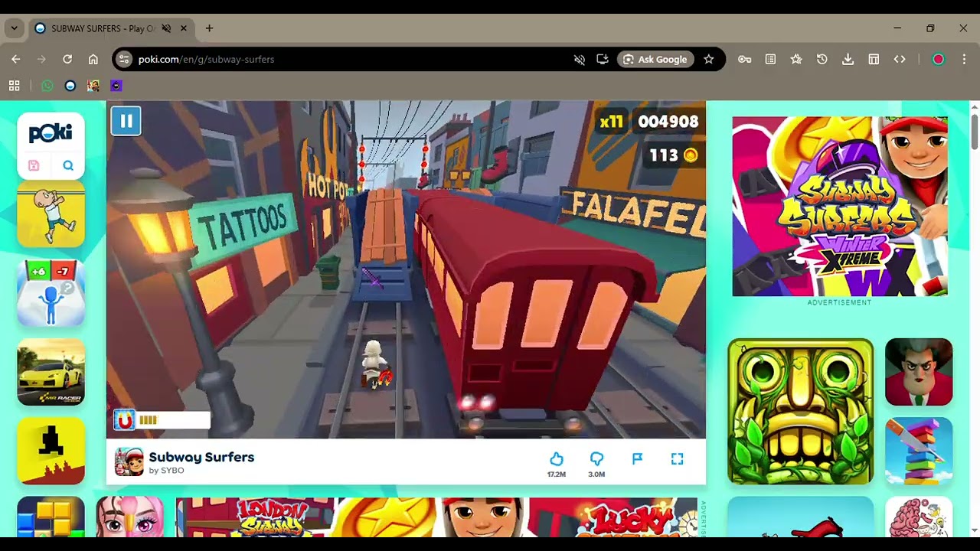Open bookmarks star toolbar icon

pyautogui.click(x=796, y=59)
